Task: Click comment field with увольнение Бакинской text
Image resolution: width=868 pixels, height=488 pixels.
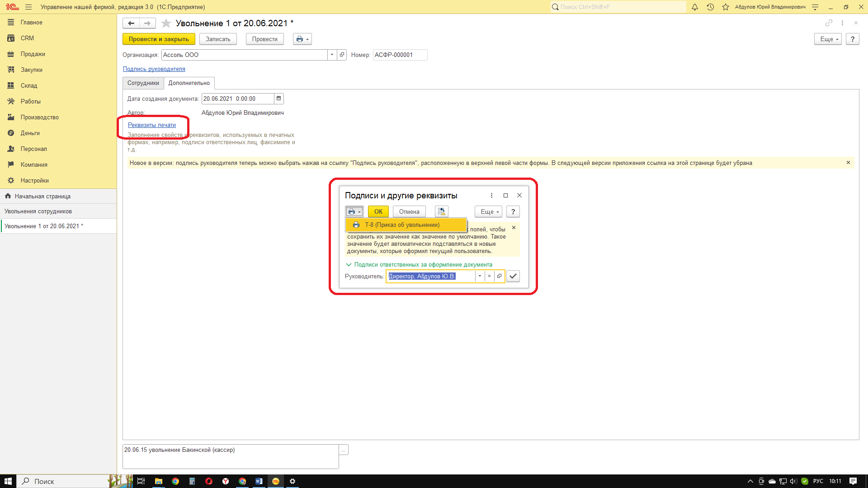Action: [231, 456]
